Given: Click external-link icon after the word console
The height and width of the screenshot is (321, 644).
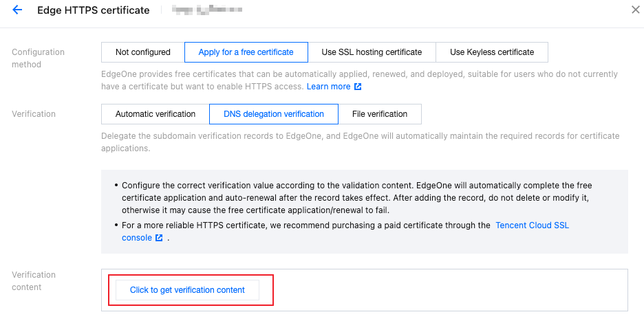Looking at the screenshot, I should [x=159, y=238].
